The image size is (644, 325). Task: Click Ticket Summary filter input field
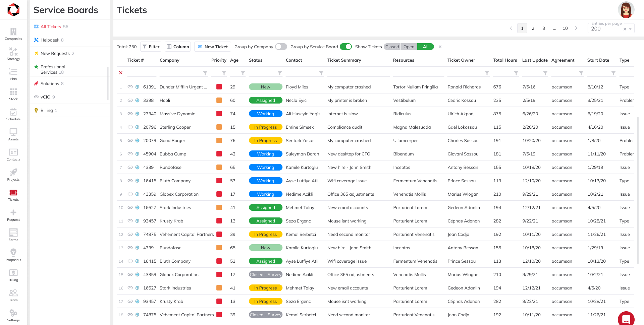pyautogui.click(x=359, y=73)
